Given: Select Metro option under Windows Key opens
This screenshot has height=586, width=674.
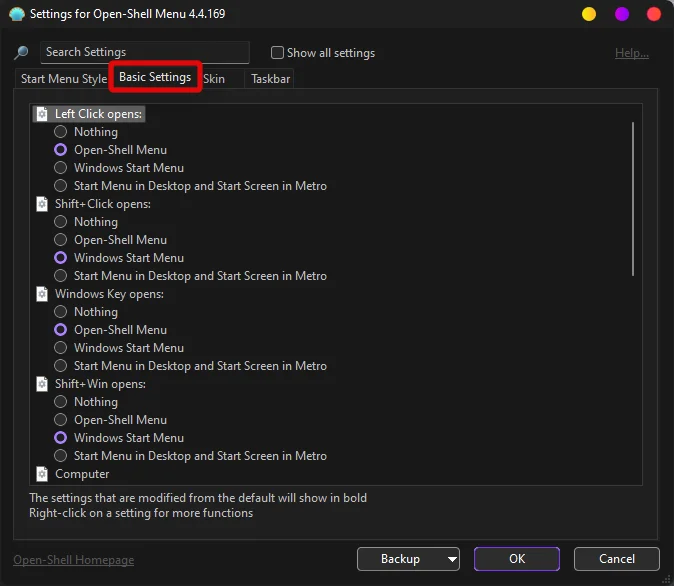Looking at the screenshot, I should (x=61, y=366).
